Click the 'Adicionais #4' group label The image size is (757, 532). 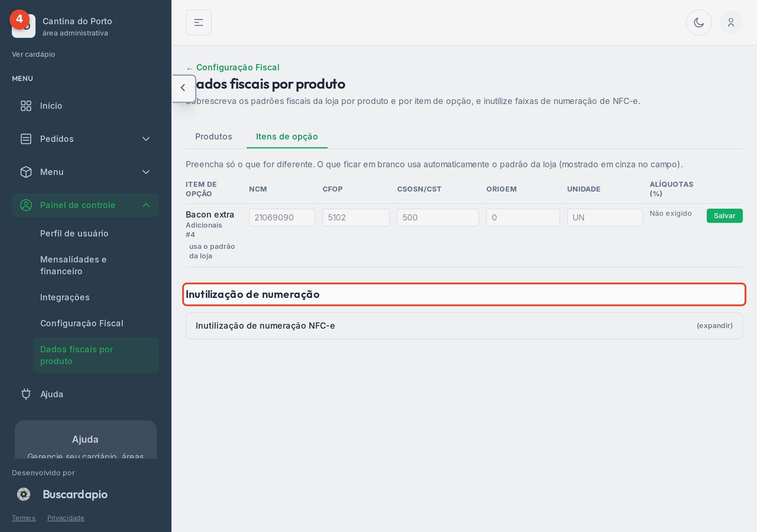[204, 230]
